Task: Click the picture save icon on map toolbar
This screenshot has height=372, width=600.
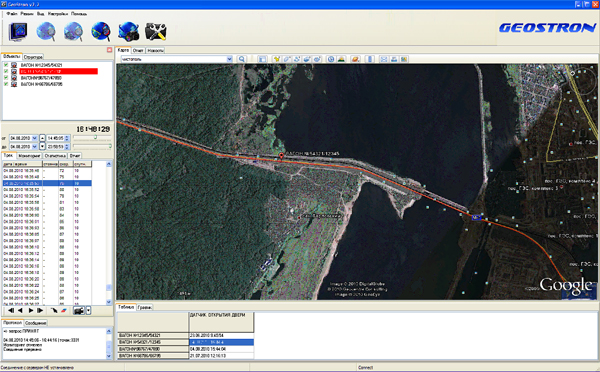Action: [404, 59]
